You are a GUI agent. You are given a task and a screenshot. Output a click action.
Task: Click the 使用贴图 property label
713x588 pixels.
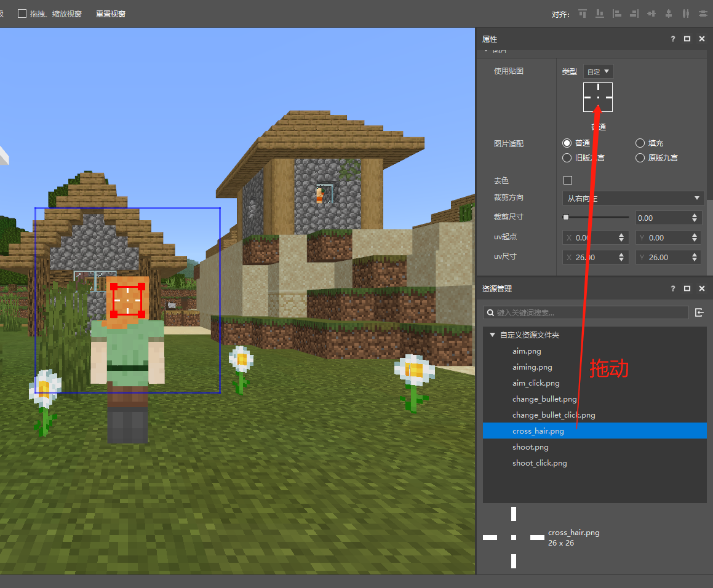click(508, 71)
